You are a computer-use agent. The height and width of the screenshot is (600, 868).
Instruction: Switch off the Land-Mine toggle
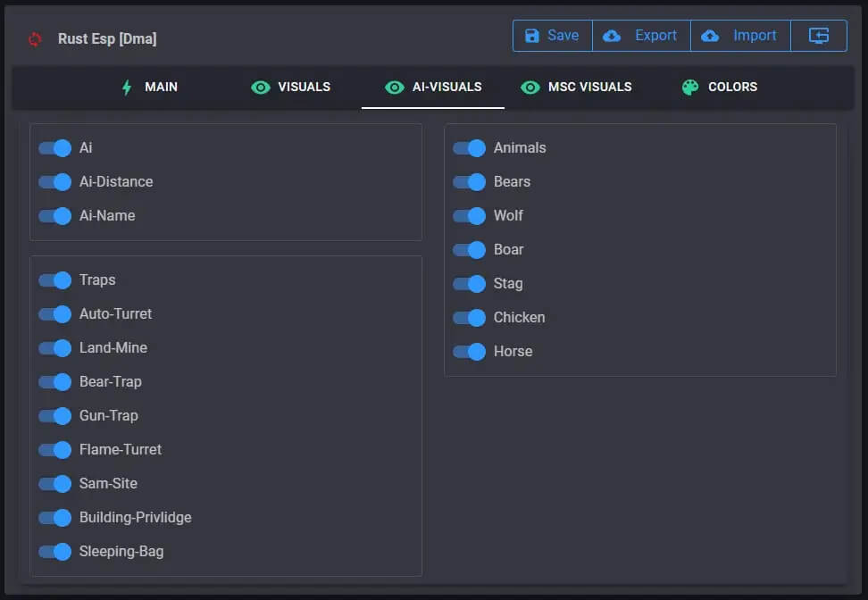tap(55, 348)
